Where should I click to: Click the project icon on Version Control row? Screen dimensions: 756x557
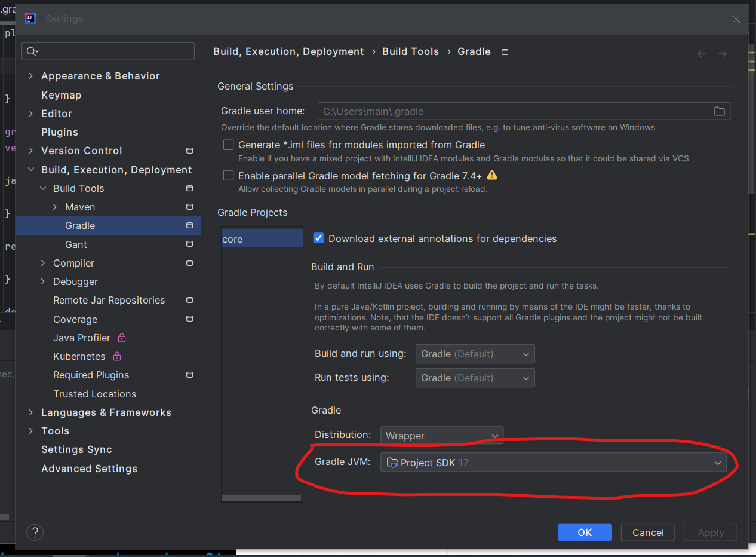[x=189, y=151]
